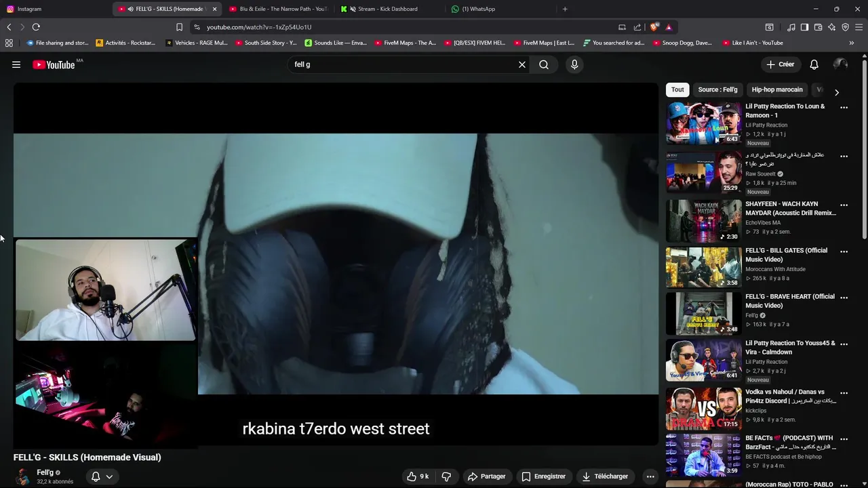Open the browser music playlist icon
The height and width of the screenshot is (488, 868).
(x=791, y=27)
